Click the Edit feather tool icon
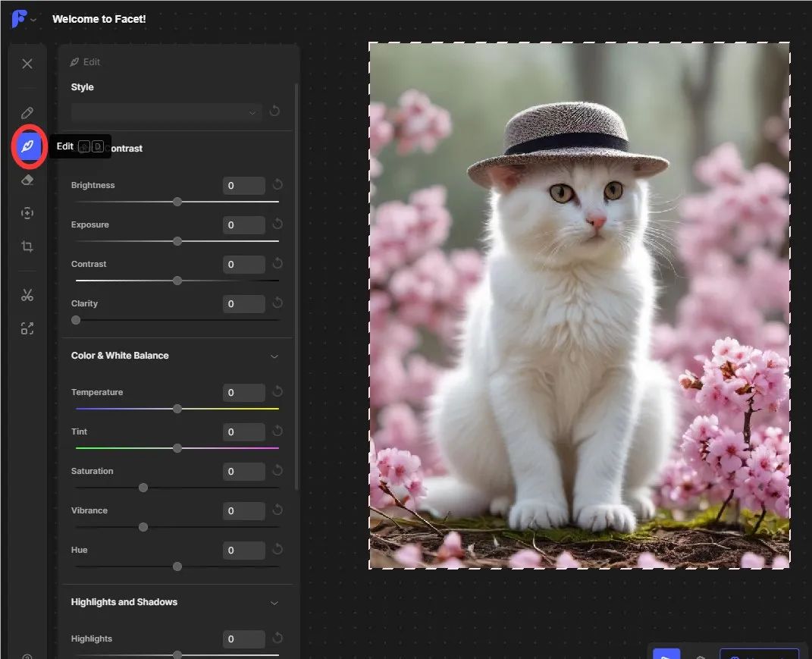The height and width of the screenshot is (659, 812). tap(27, 146)
